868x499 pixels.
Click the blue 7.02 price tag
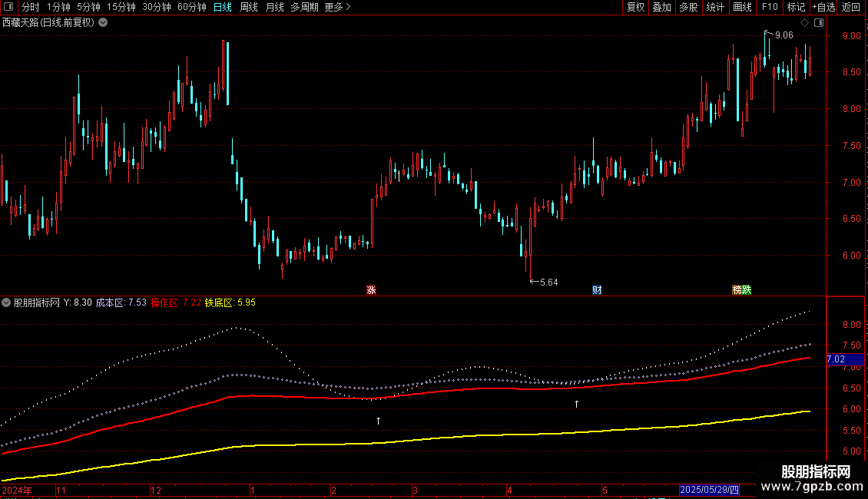pos(845,359)
